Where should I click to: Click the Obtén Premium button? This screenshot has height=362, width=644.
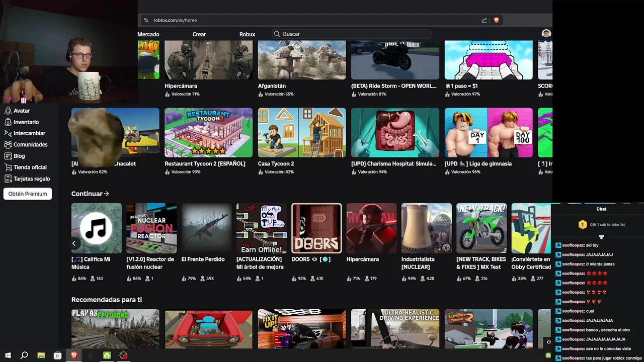[x=28, y=194]
